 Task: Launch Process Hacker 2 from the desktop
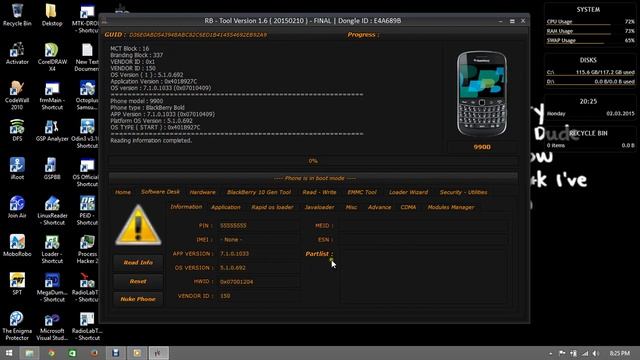tap(87, 249)
